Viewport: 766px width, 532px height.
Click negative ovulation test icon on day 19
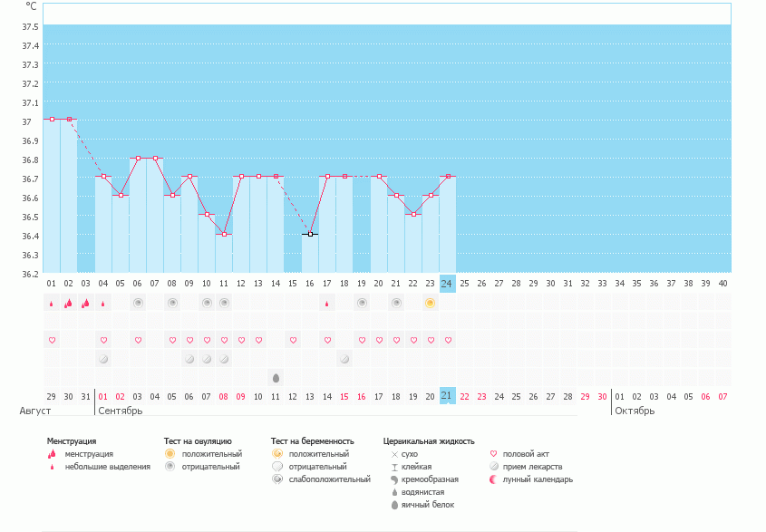(x=362, y=303)
